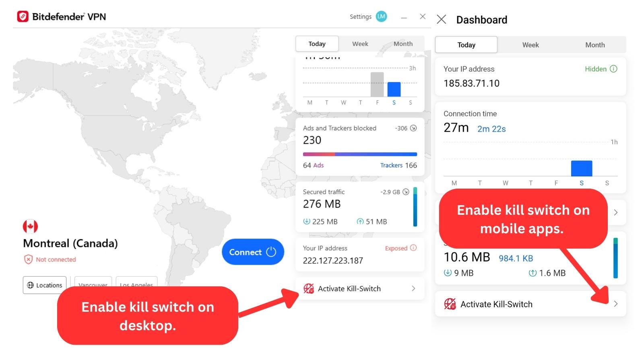Switch desktop stats to the Week tab
This screenshot has height=362, width=644.
point(360,44)
